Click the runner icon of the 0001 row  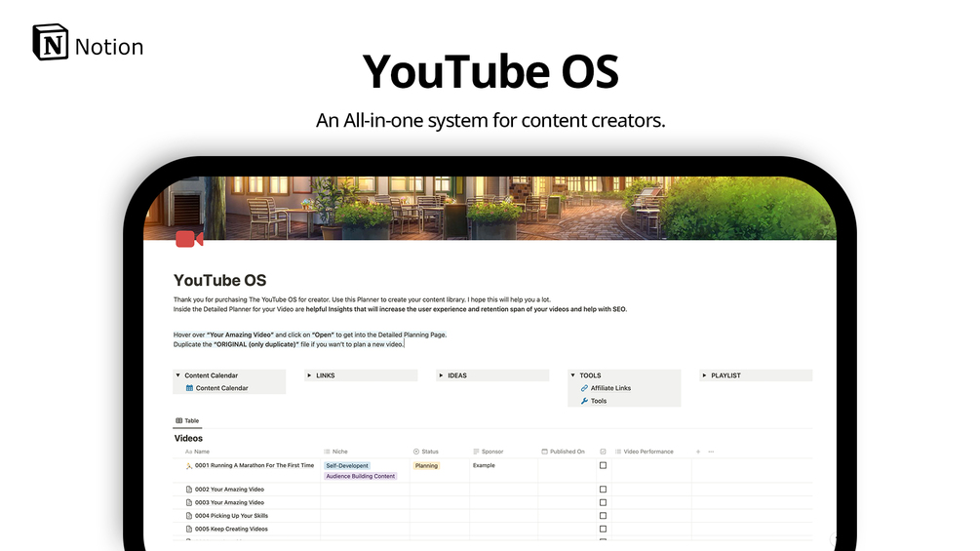[189, 466]
